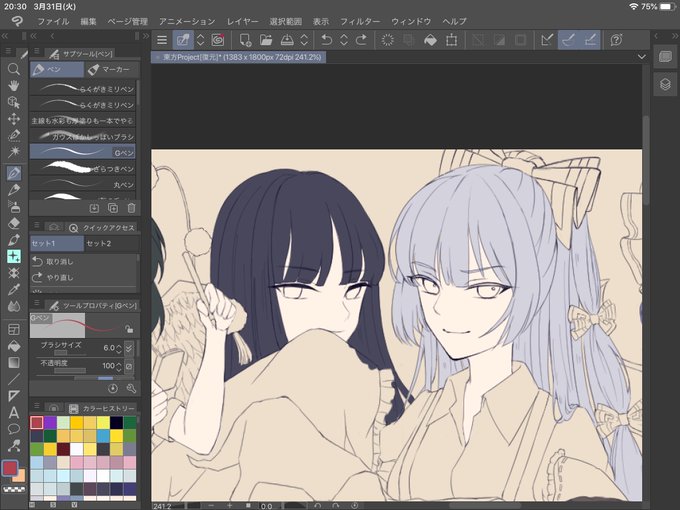Select the Hand move-canvas tool
This screenshot has width=680, height=510.
(14, 85)
